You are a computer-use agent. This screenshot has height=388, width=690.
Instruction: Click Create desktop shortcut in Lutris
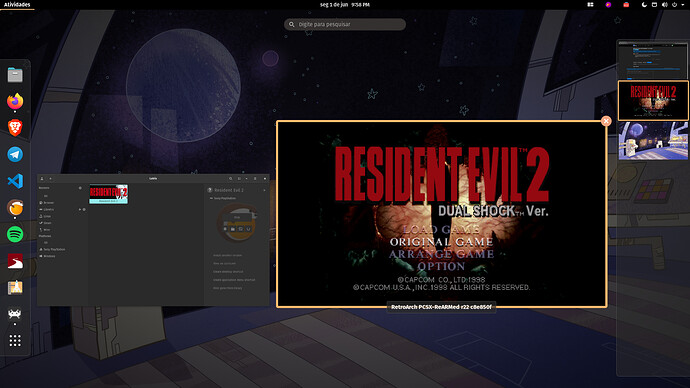click(228, 271)
